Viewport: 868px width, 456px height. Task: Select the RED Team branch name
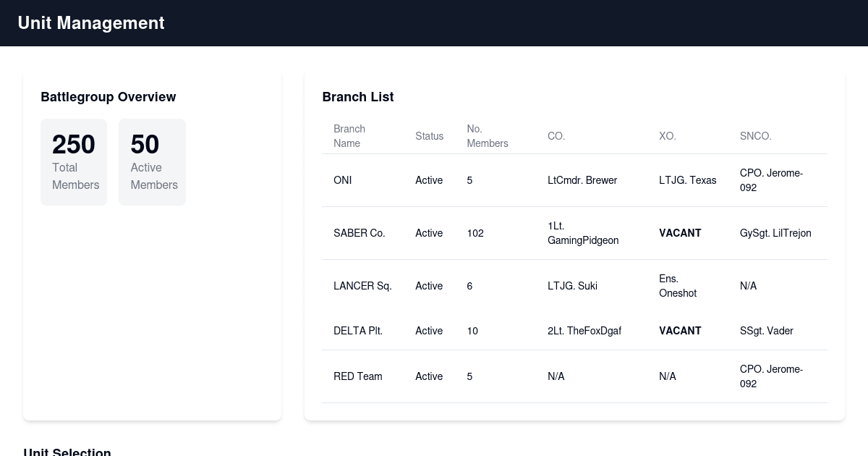point(357,376)
